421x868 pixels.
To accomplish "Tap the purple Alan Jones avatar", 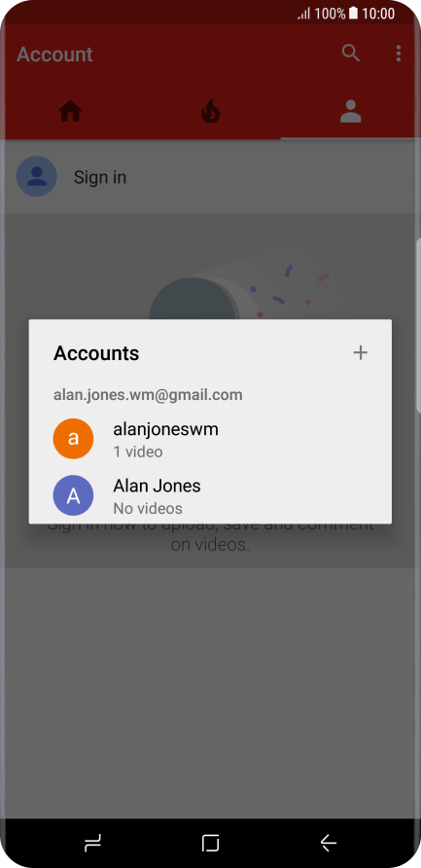I will (x=73, y=495).
